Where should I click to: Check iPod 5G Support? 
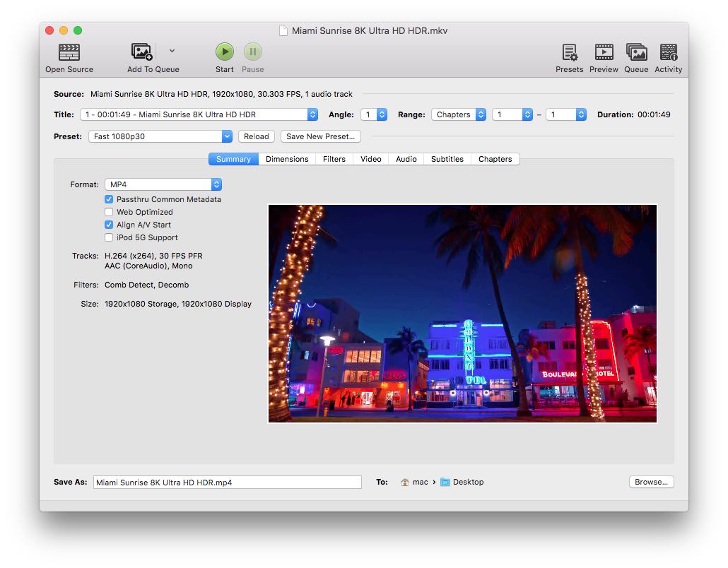point(109,237)
